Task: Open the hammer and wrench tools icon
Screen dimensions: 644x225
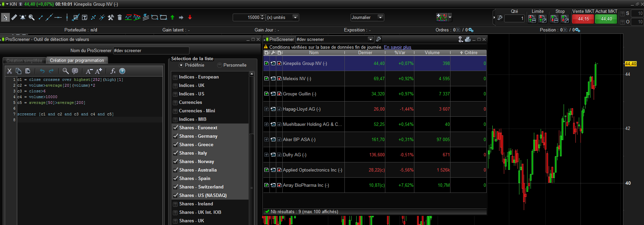Action: point(111,17)
